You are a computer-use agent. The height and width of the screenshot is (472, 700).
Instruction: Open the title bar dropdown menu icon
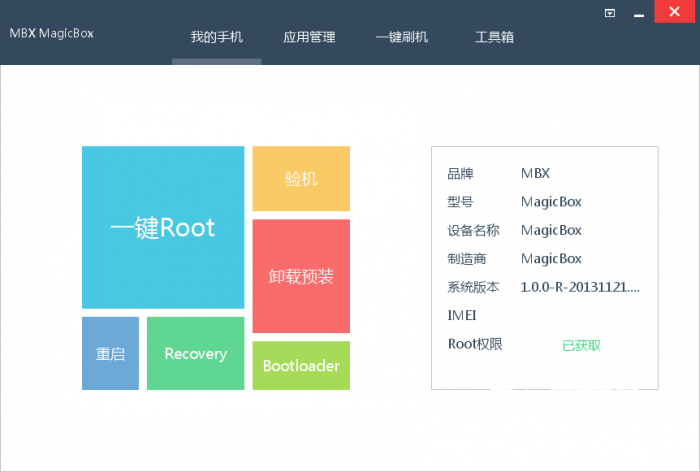pos(610,13)
